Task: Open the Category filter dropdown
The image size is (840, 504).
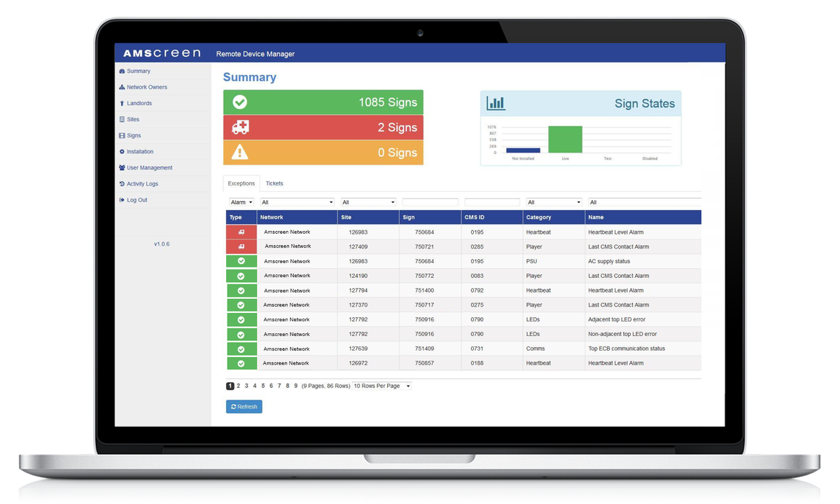Action: [554, 202]
